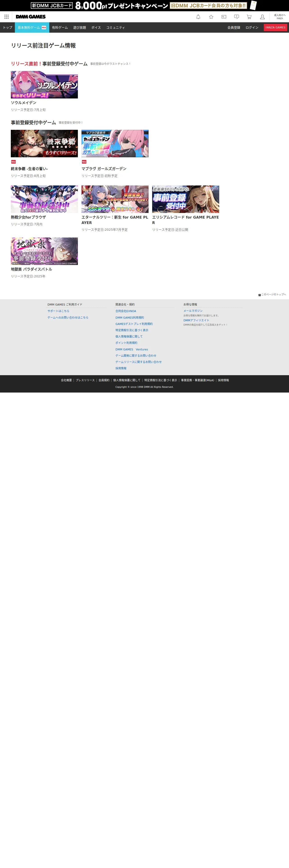
Task: Open GAMESゲストプレイ利用規約 link
Action: (134, 324)
